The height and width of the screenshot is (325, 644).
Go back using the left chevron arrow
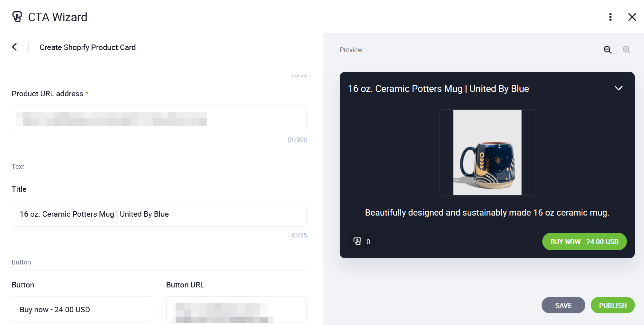point(15,47)
